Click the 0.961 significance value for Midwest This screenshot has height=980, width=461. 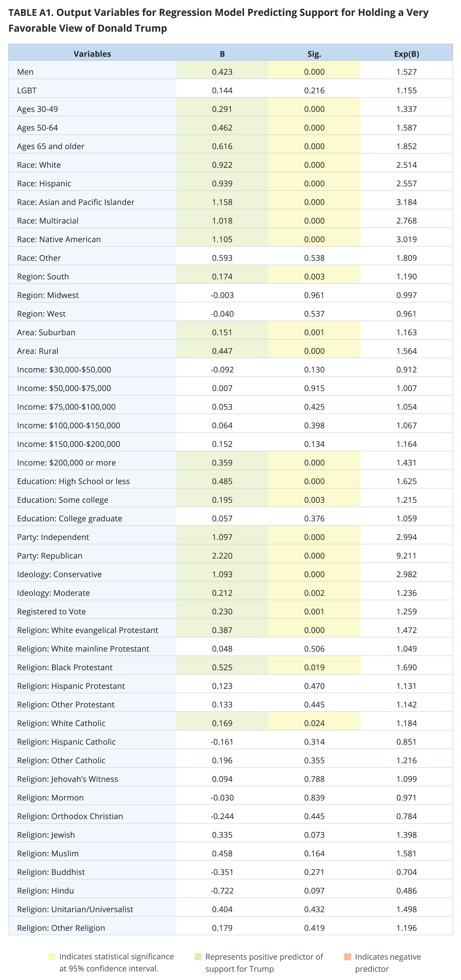click(x=314, y=295)
